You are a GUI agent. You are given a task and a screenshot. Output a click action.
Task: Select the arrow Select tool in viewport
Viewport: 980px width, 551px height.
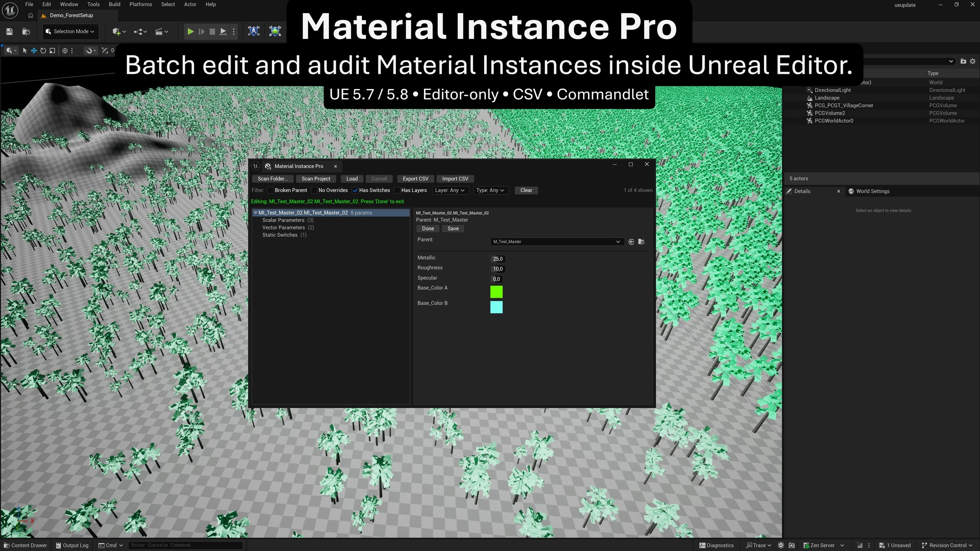click(x=25, y=51)
